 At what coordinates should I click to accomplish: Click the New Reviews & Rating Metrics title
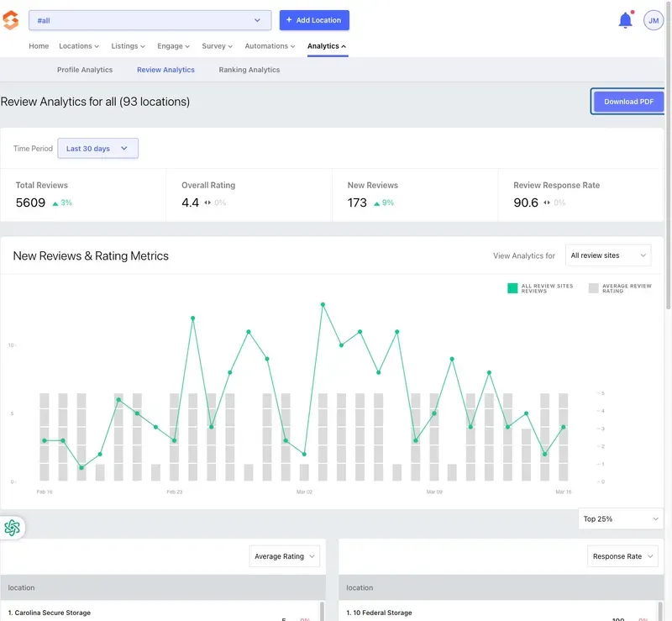click(91, 255)
